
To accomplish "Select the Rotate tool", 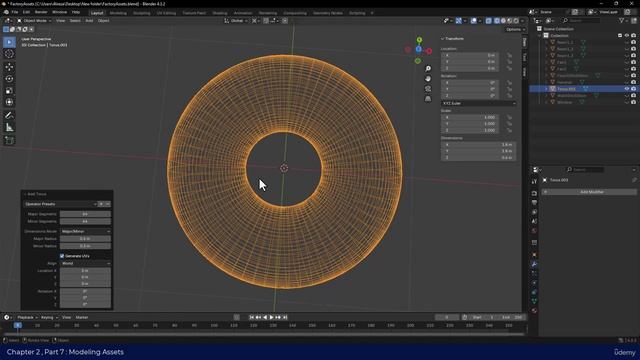I will point(9,79).
